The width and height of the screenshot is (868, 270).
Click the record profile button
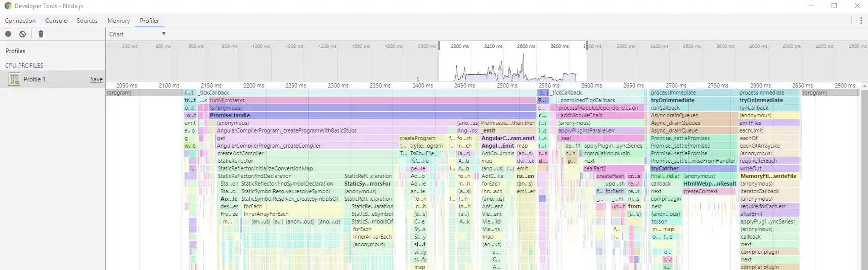pos(8,34)
